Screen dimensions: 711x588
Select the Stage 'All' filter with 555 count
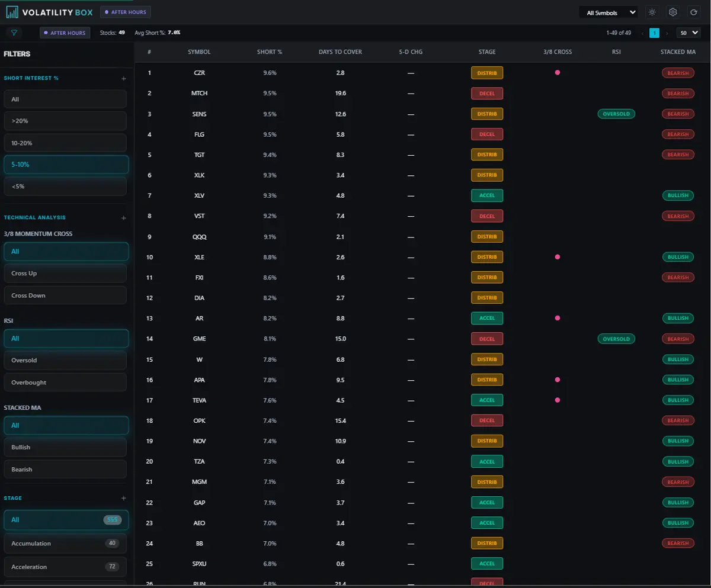point(65,520)
